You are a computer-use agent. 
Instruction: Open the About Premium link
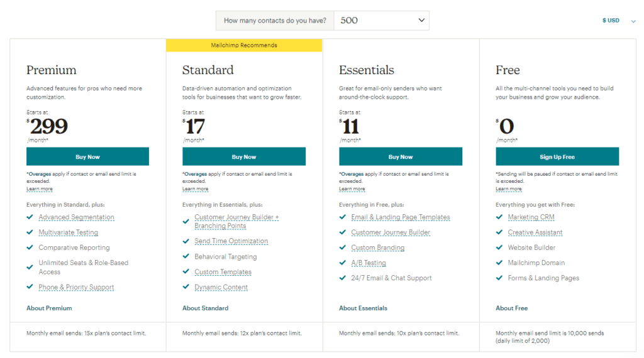pos(49,308)
